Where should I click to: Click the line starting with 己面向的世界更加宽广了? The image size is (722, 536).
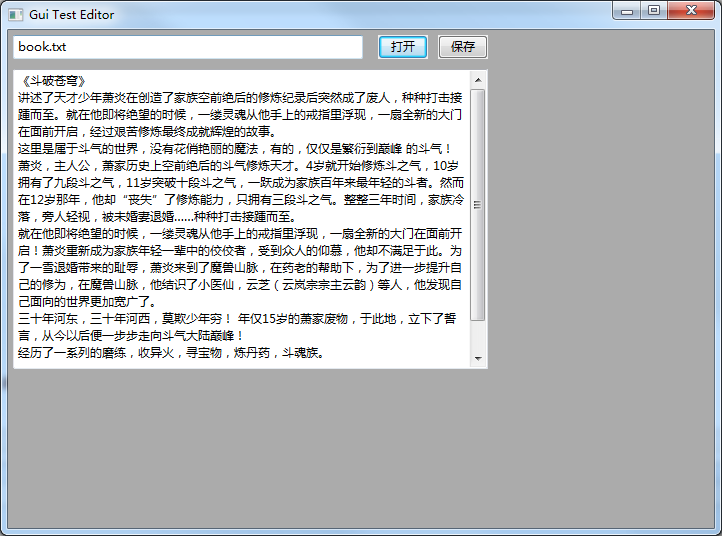pyautogui.click(x=88, y=302)
